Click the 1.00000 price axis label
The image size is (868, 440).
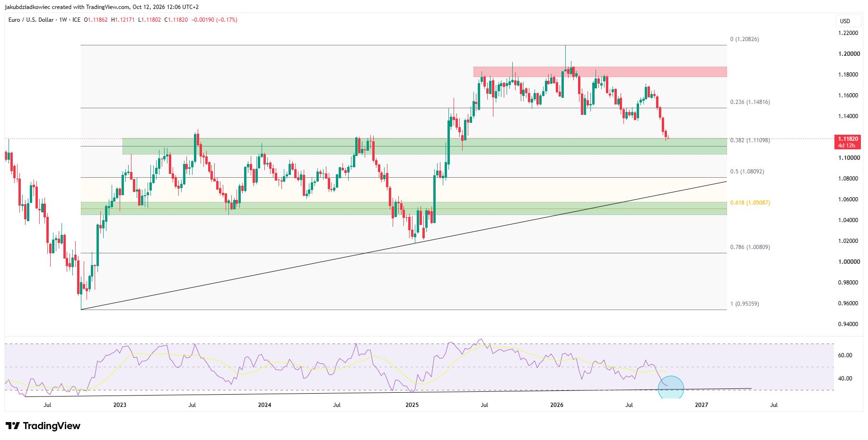[x=849, y=262]
